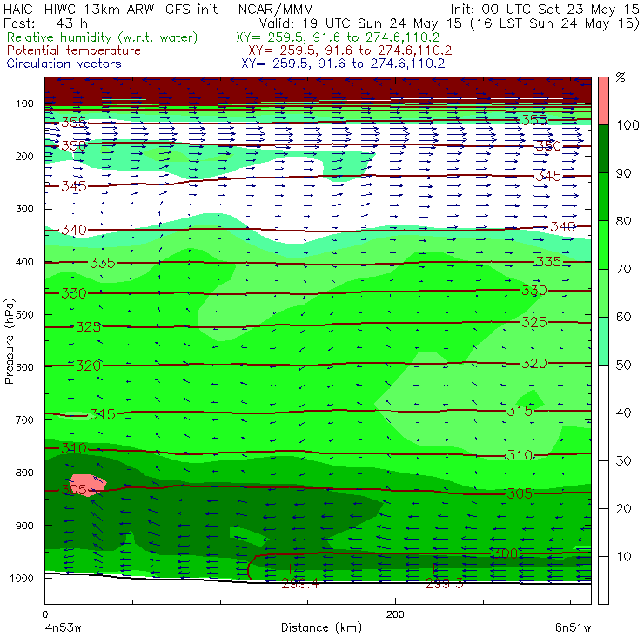The height and width of the screenshot is (644, 644).
Task: Click the 400 pressure axis tick
Action: (24, 262)
